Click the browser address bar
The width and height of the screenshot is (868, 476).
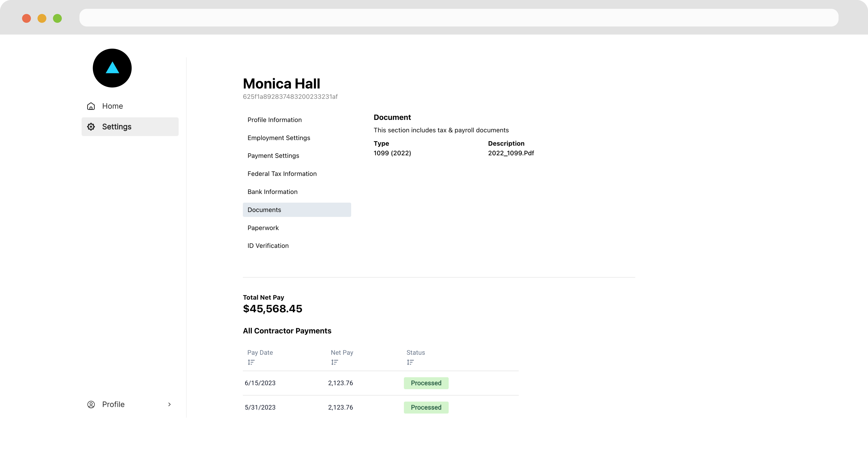(x=459, y=17)
